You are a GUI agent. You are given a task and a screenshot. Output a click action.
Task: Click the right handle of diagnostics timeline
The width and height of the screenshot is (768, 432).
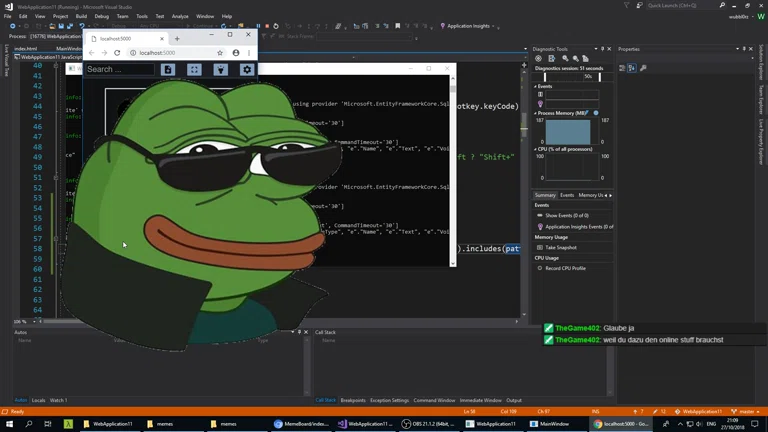click(600, 77)
